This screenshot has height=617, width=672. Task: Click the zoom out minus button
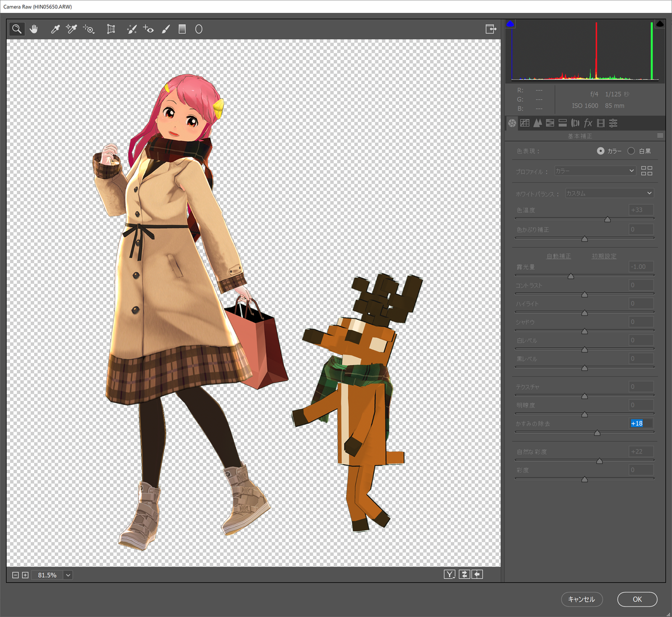pos(16,575)
